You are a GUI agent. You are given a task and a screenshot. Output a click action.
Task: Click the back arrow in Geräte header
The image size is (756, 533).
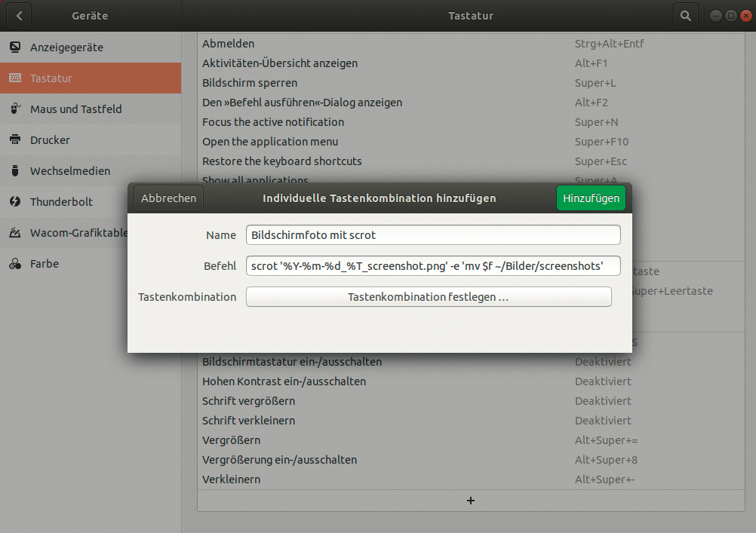click(x=20, y=16)
